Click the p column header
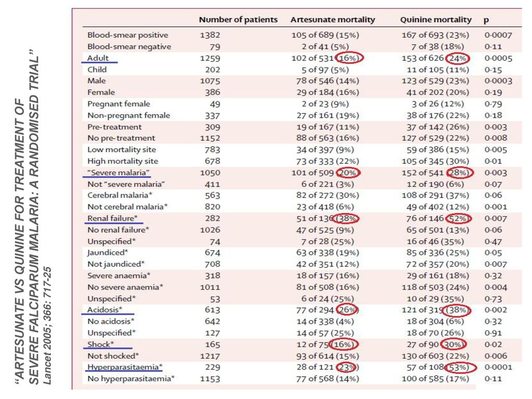The height and width of the screenshot is (399, 532). pos(486,20)
